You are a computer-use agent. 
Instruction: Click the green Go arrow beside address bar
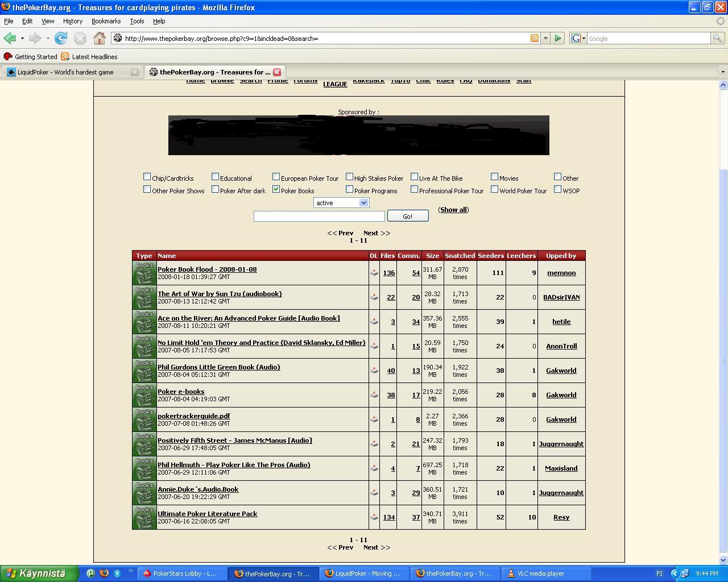point(558,38)
